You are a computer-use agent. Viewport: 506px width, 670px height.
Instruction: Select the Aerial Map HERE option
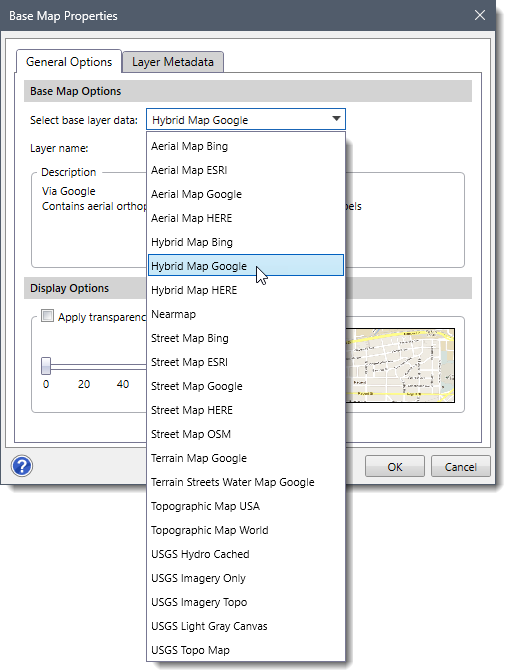pos(246,218)
